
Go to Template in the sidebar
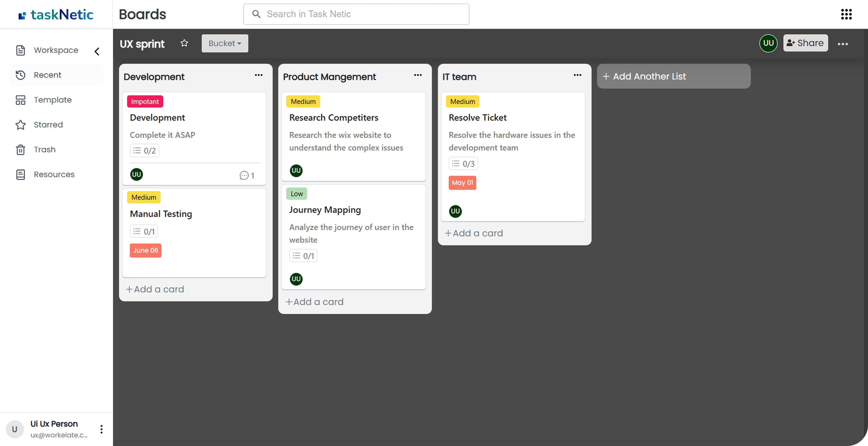[x=53, y=100]
